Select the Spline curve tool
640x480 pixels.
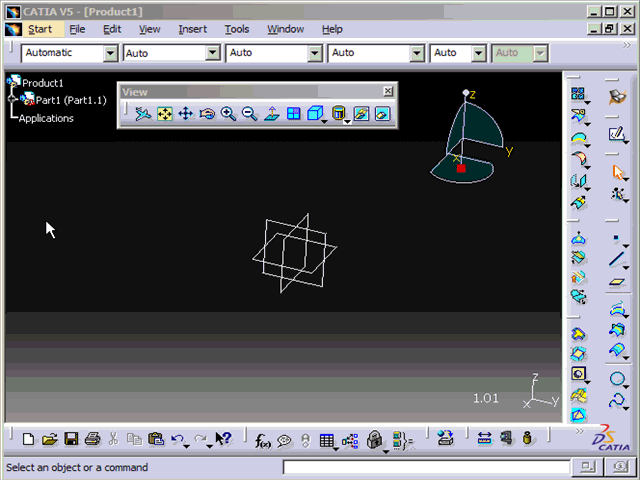click(617, 400)
